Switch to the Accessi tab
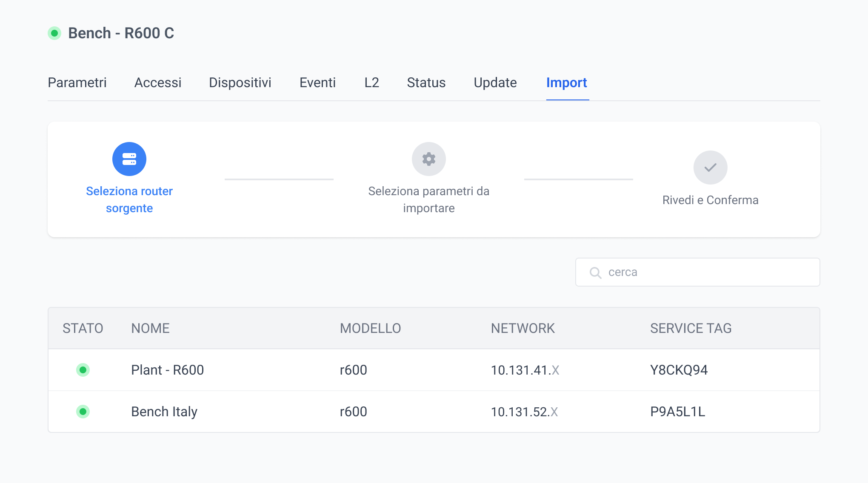The height and width of the screenshot is (483, 868). coord(158,82)
